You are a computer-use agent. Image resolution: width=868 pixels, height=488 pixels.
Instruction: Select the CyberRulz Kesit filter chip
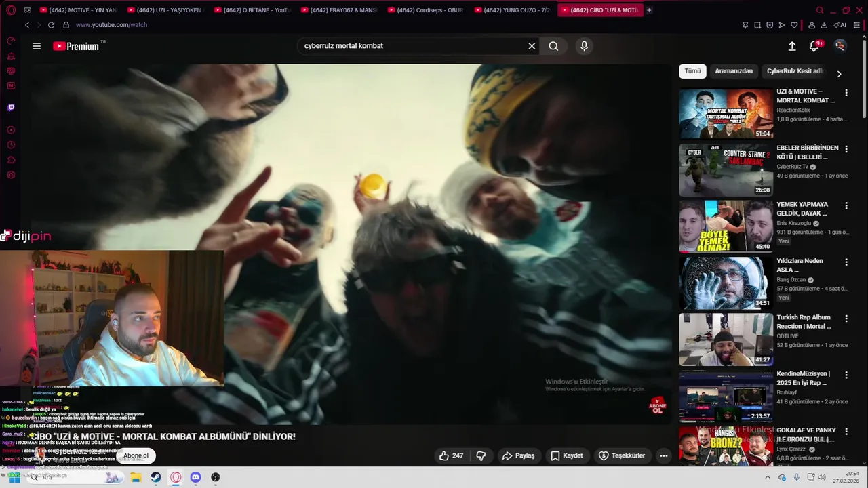coord(794,71)
